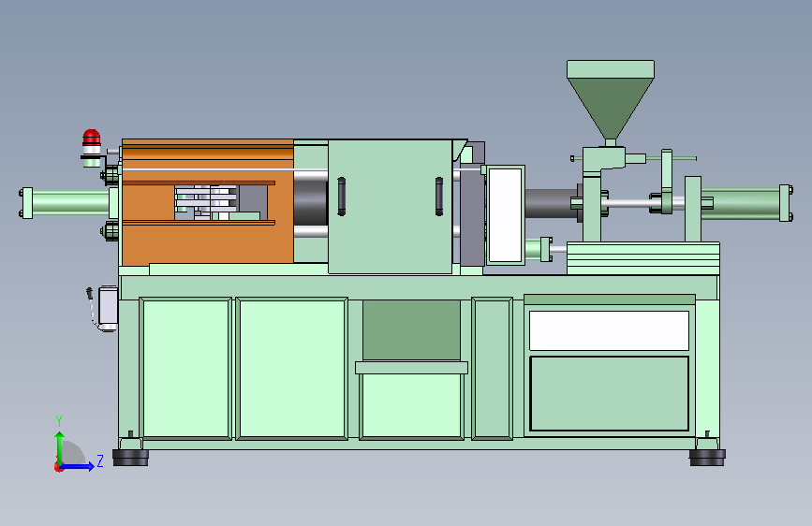Select the light green drawer under the recess
The width and height of the screenshot is (812, 526).
[x=412, y=405]
